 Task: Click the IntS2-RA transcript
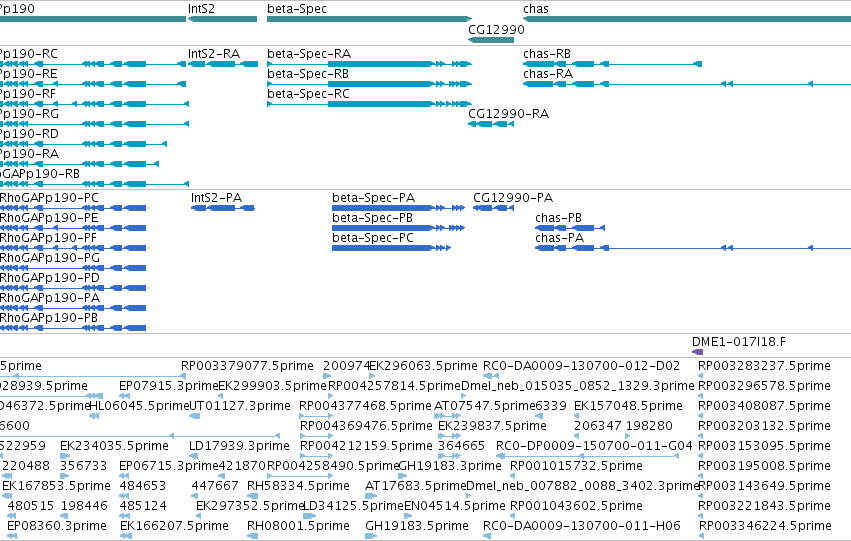[223, 64]
